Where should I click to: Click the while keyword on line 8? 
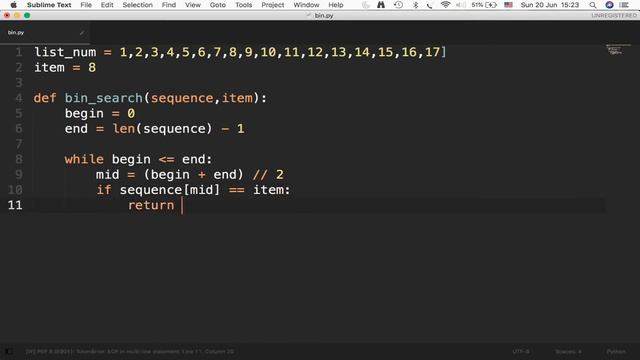[x=84, y=159]
